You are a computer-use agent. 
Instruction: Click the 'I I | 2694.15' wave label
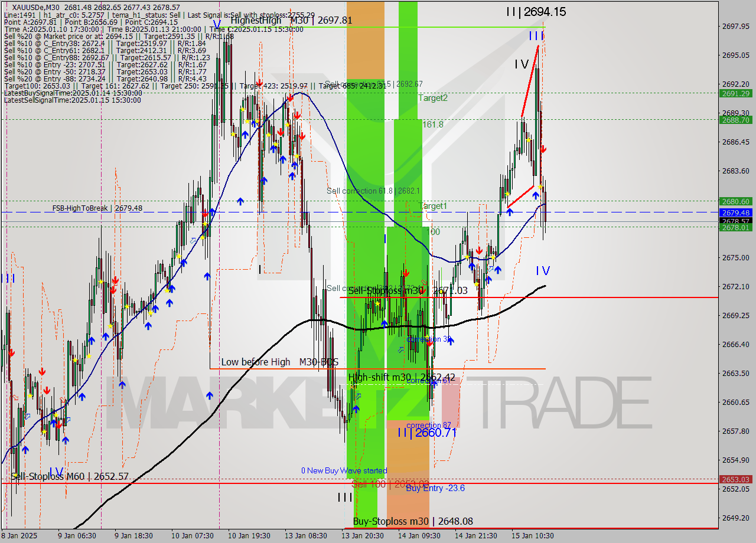[536, 11]
